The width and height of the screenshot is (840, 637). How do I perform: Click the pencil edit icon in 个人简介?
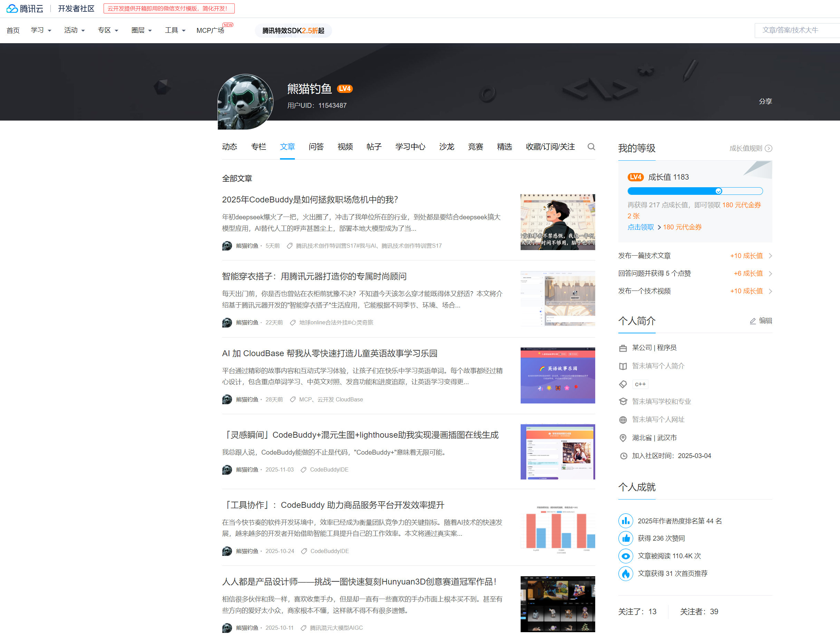click(753, 321)
